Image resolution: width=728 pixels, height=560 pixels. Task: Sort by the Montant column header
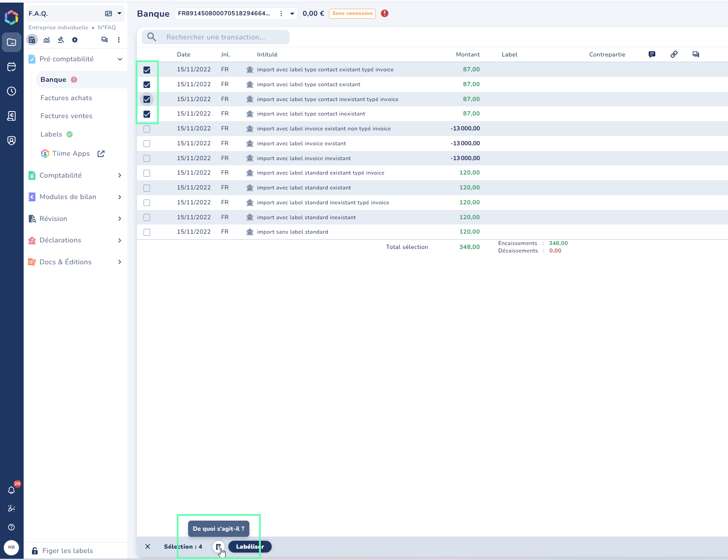(468, 55)
